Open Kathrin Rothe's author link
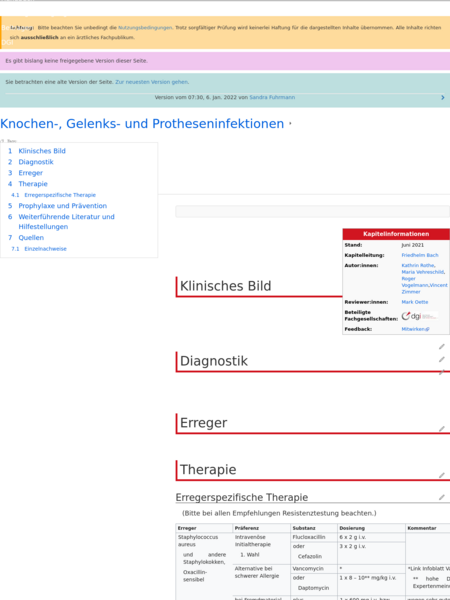Screen dimensions: 450x600 click(x=418, y=265)
